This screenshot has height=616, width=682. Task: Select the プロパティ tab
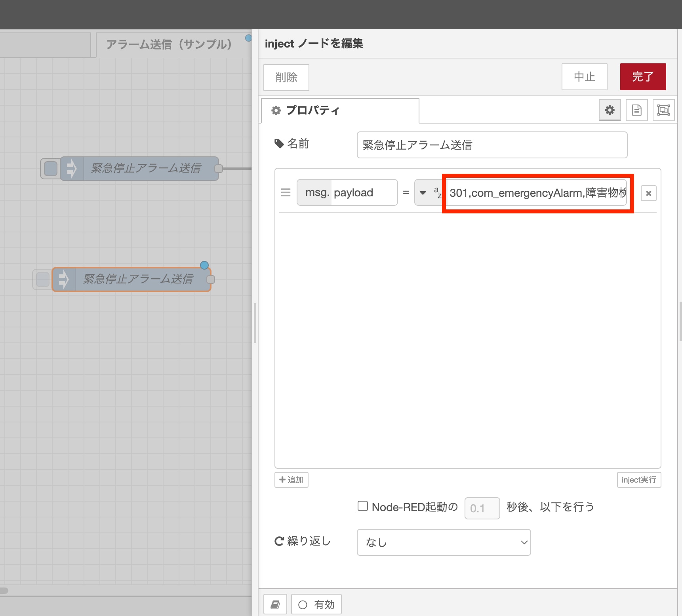[x=340, y=110]
